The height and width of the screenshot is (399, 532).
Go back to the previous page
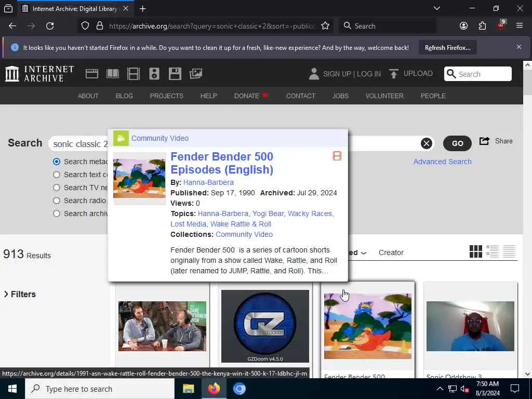(x=12, y=26)
